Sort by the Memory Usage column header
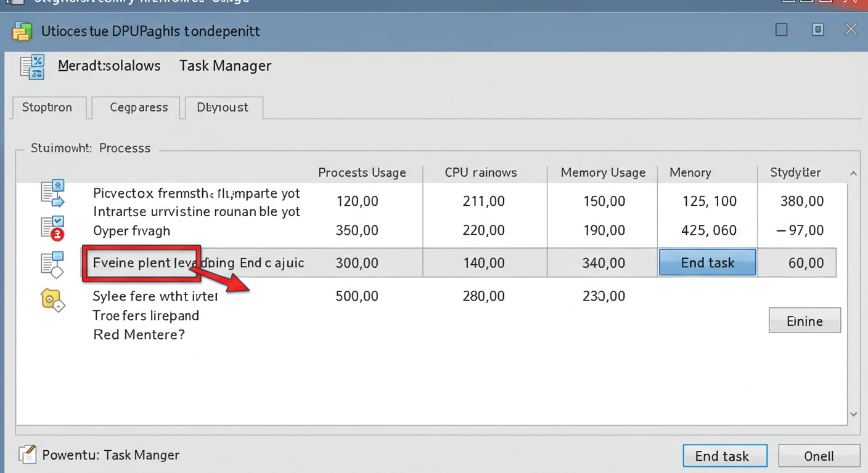 602,172
